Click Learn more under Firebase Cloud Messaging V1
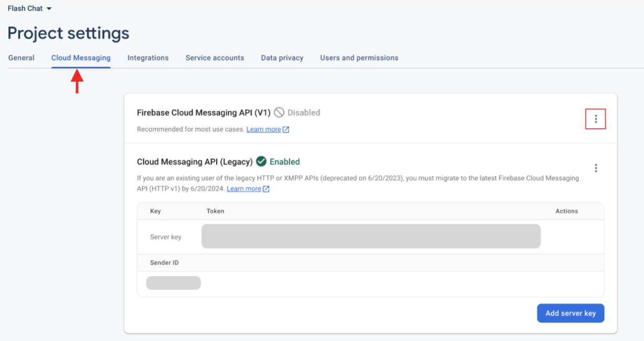Image resolution: width=644 pixels, height=341 pixels. pos(263,129)
